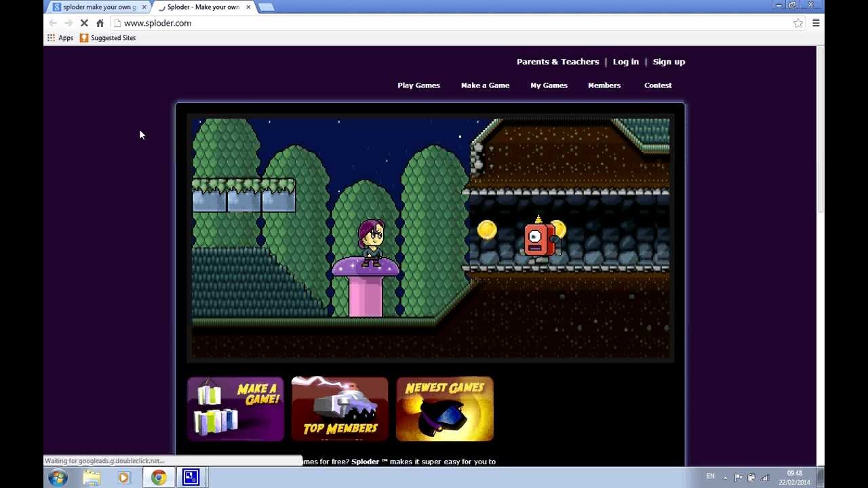This screenshot has height=488, width=868.
Task: Click the browser forward arrow
Action: click(68, 23)
